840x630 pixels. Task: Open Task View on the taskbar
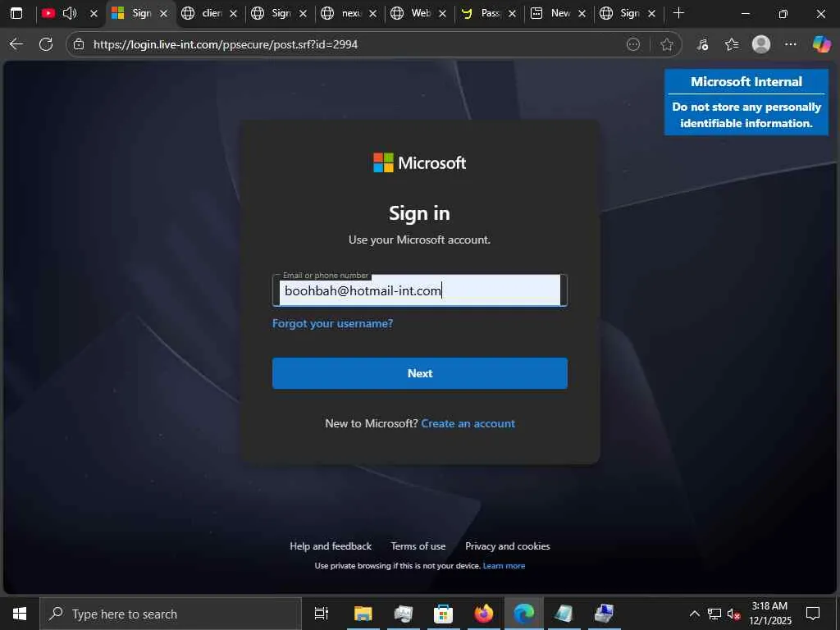pos(322,614)
